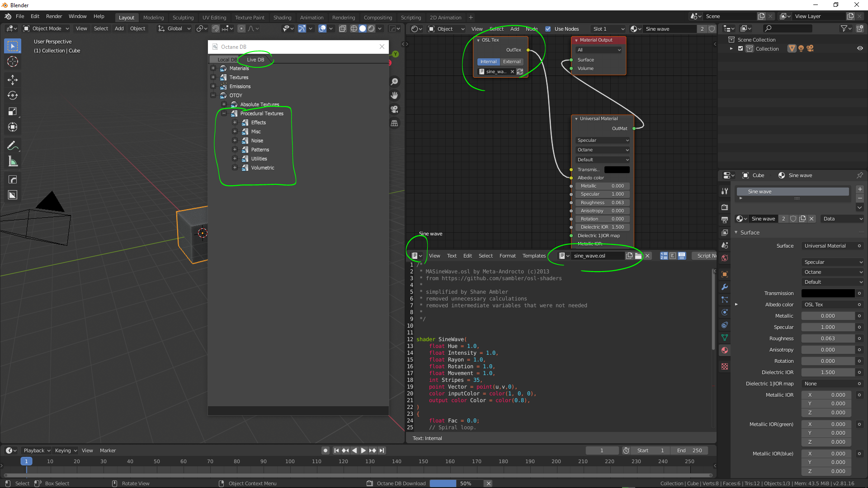The width and height of the screenshot is (868, 488).
Task: Hide Collection with the eye icon
Action: [860, 49]
